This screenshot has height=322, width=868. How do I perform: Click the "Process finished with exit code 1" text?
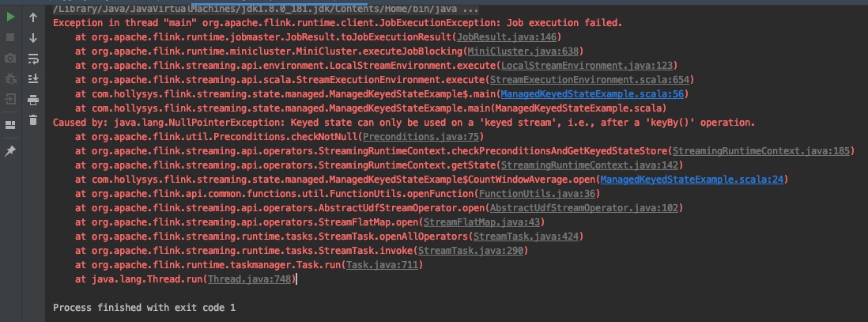[144, 308]
